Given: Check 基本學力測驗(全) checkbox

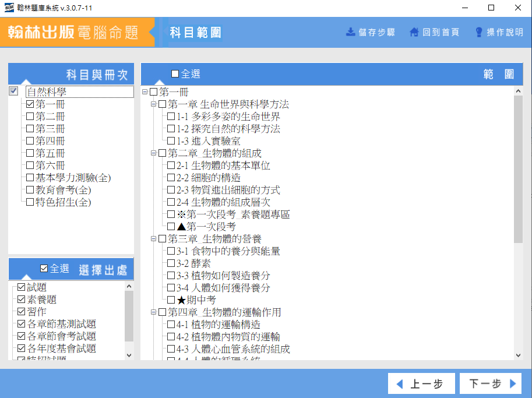Looking at the screenshot, I should pos(30,178).
